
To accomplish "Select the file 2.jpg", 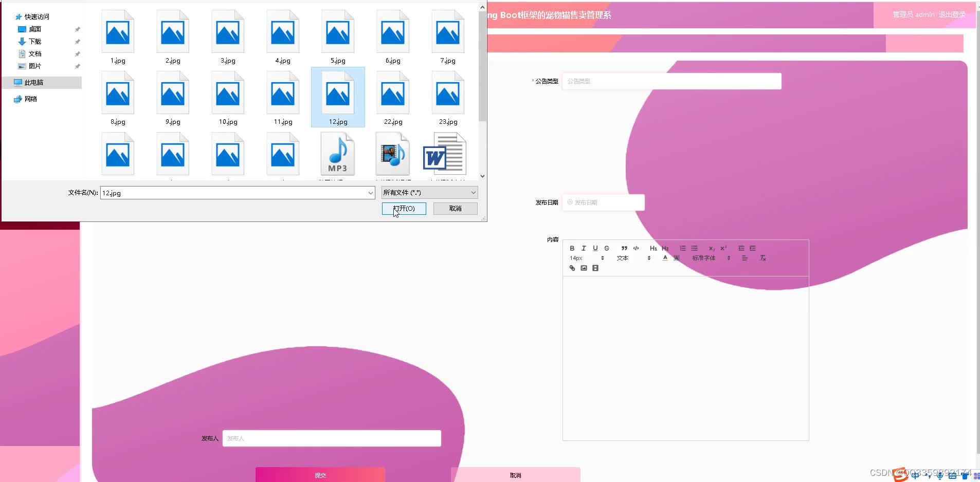I will pyautogui.click(x=173, y=37).
